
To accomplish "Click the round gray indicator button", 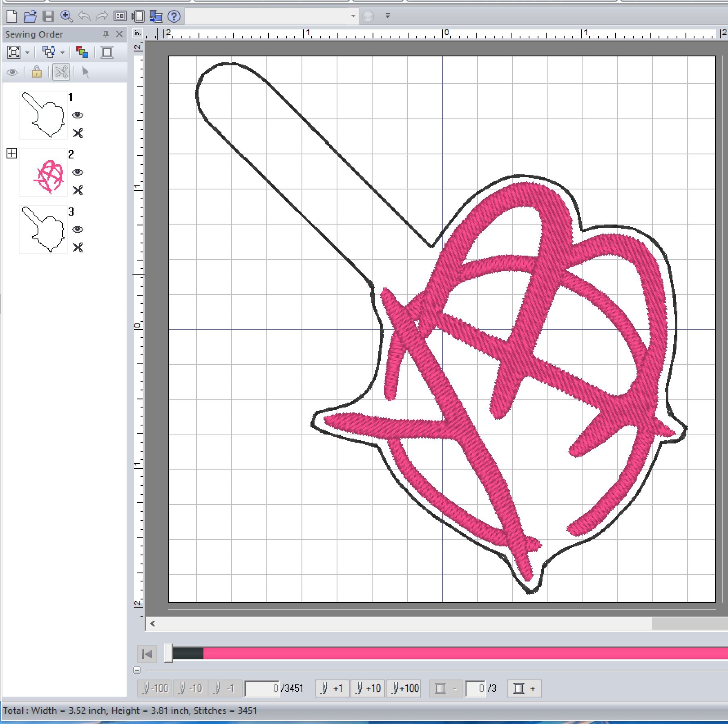I will click(x=368, y=16).
